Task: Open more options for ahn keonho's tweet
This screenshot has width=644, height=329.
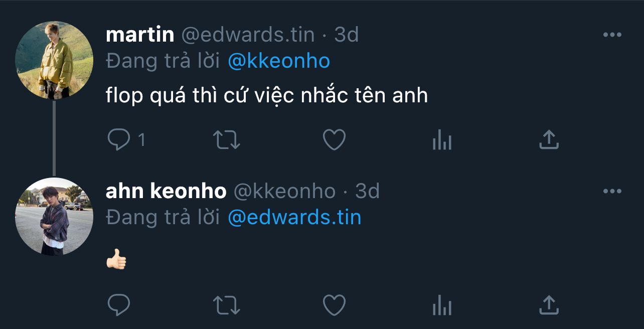Action: pyautogui.click(x=612, y=191)
